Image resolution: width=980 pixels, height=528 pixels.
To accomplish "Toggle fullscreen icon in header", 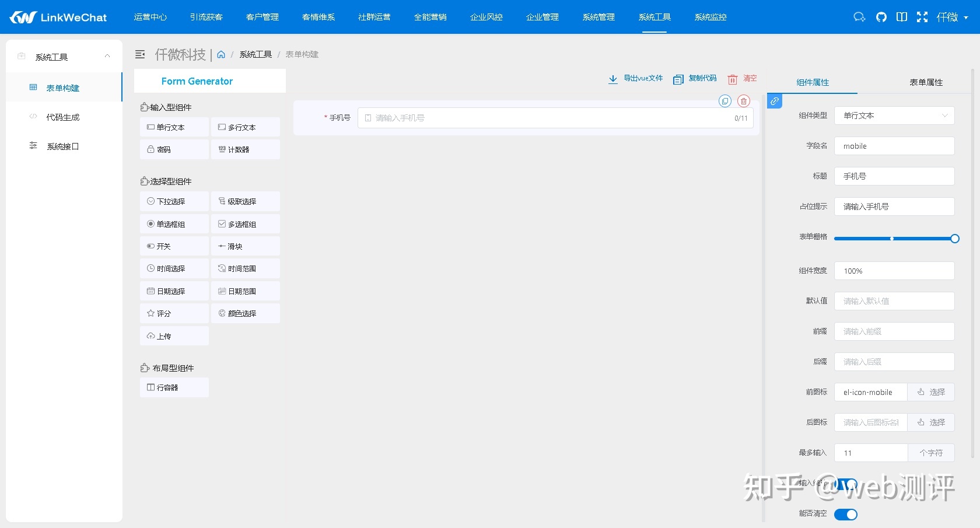I will point(922,17).
